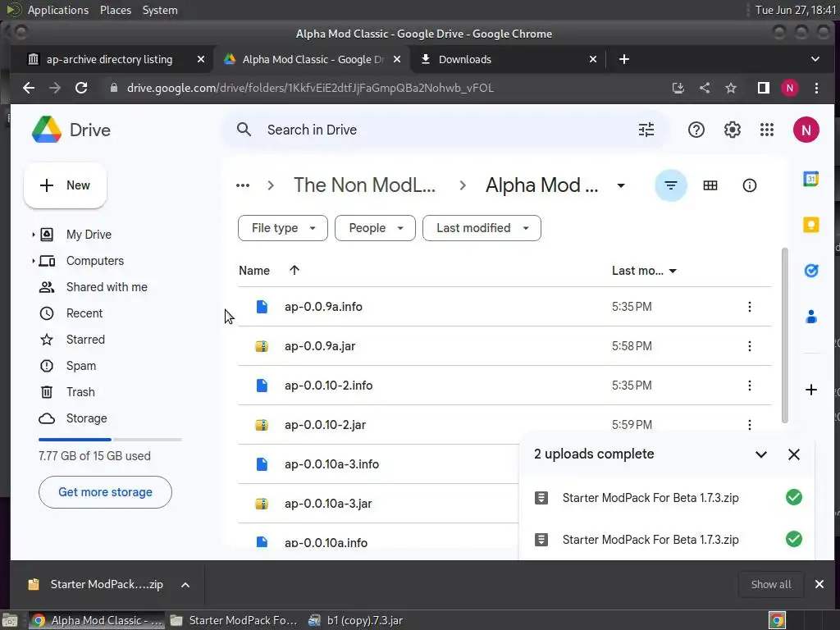Open the Last modified filter dropdown
Image resolution: width=840 pixels, height=630 pixels.
click(x=482, y=228)
